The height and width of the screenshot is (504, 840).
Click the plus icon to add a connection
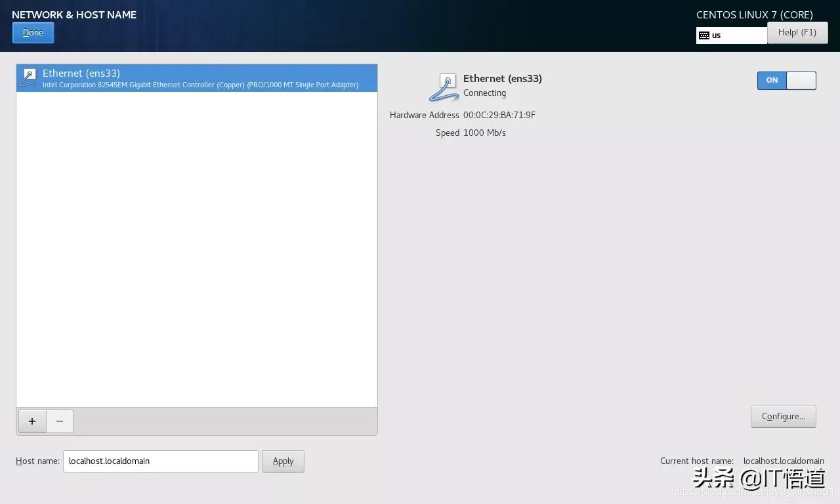(x=31, y=421)
